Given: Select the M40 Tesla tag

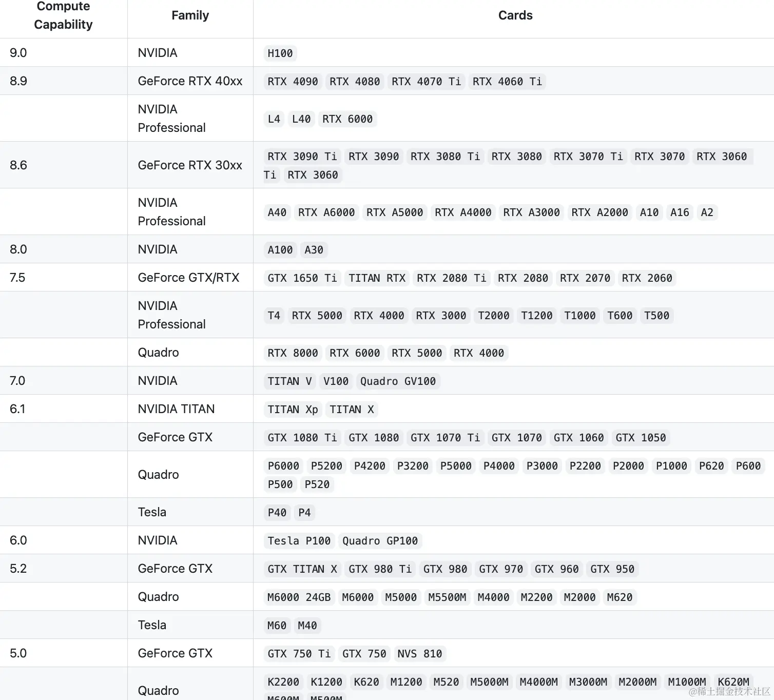Looking at the screenshot, I should pyautogui.click(x=307, y=626).
